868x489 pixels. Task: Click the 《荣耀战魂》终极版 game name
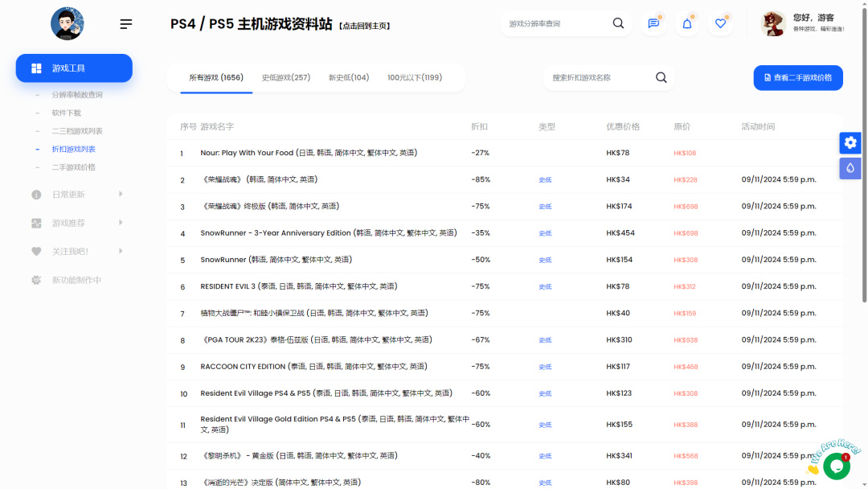269,206
